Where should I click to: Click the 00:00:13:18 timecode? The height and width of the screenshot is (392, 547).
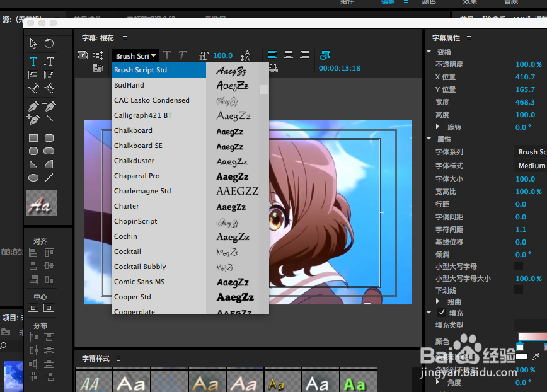point(340,68)
